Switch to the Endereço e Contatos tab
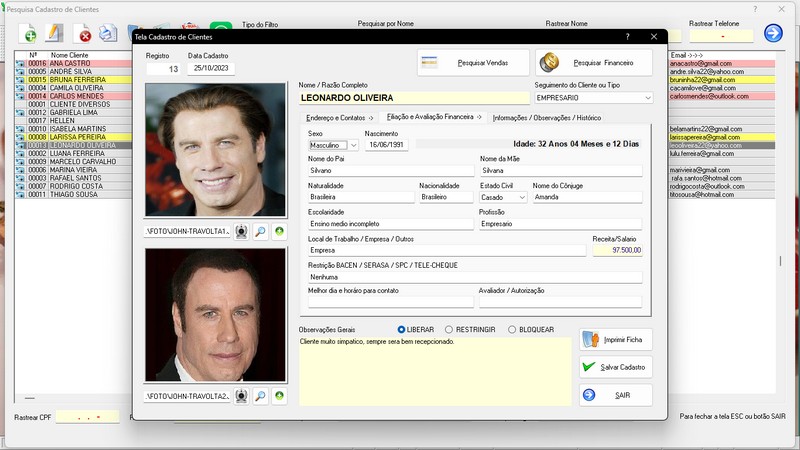 point(338,118)
